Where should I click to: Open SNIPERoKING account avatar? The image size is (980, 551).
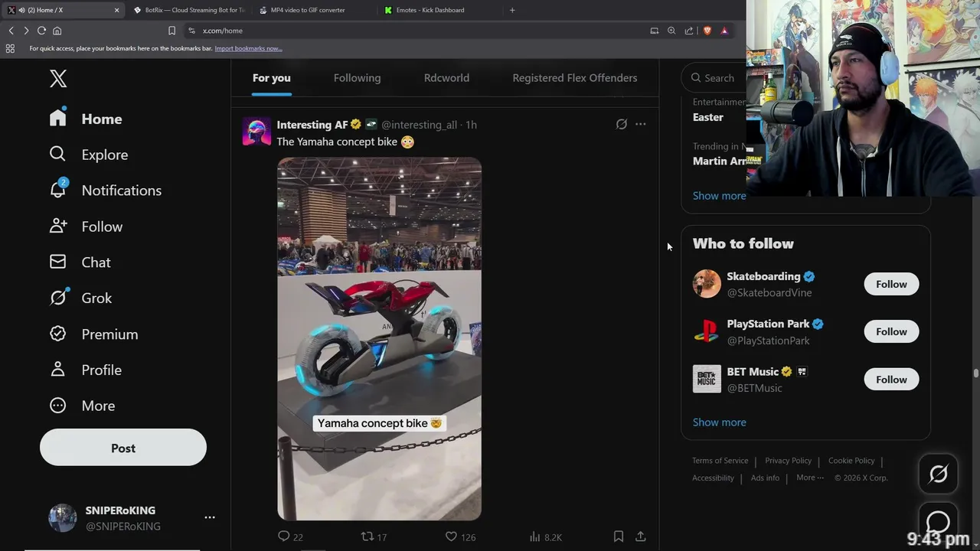63,517
